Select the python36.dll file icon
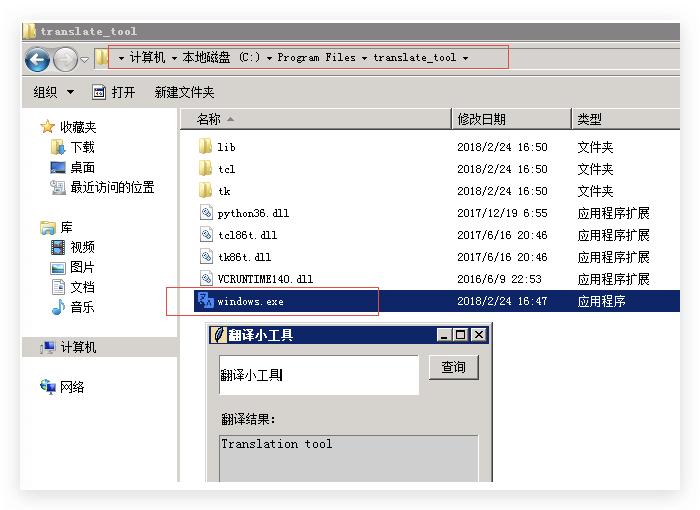 pyautogui.click(x=206, y=213)
